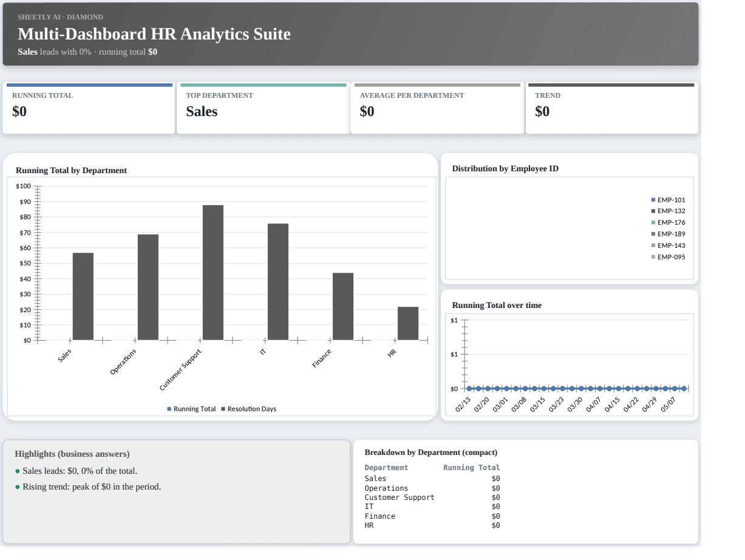
Task: Click the 04/22 date label on the line chart
Action: 631,405
